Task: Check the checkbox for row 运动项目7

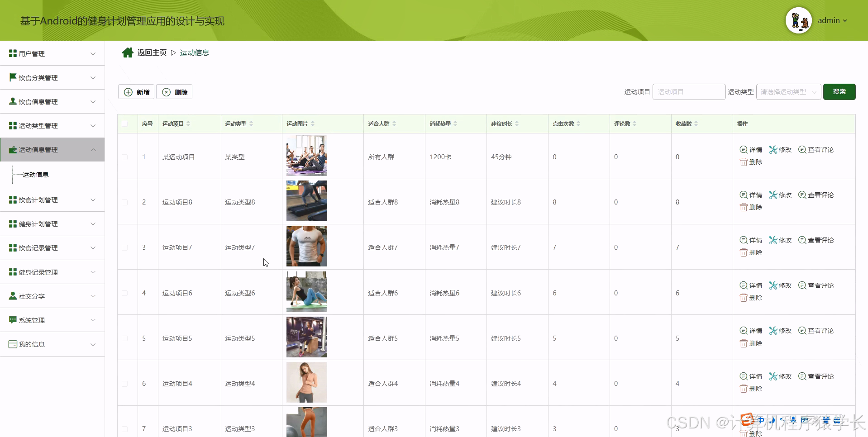Action: pos(124,247)
